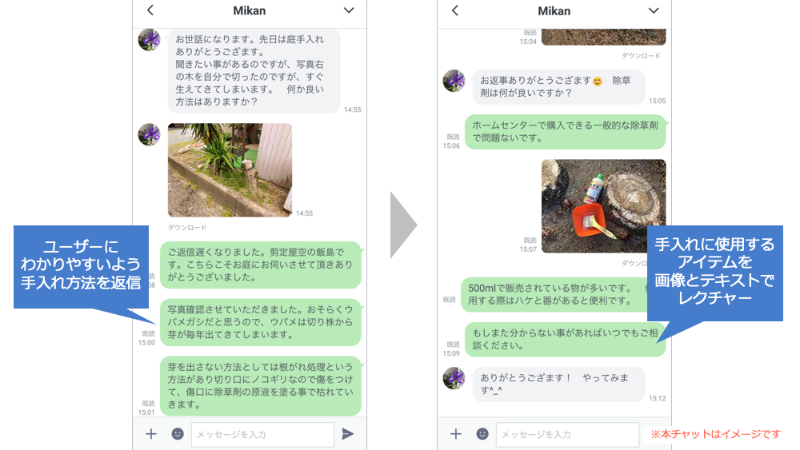Open emoji picker in right chat

click(x=482, y=434)
